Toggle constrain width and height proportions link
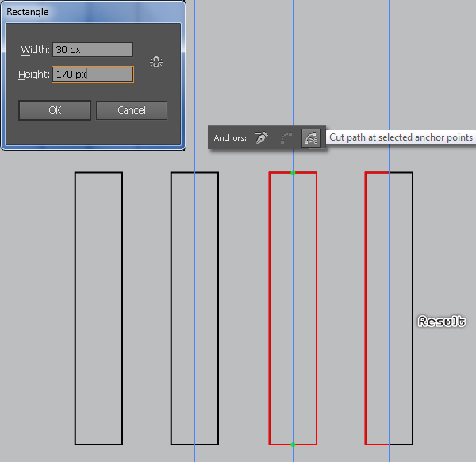476x462 pixels. tap(156, 62)
